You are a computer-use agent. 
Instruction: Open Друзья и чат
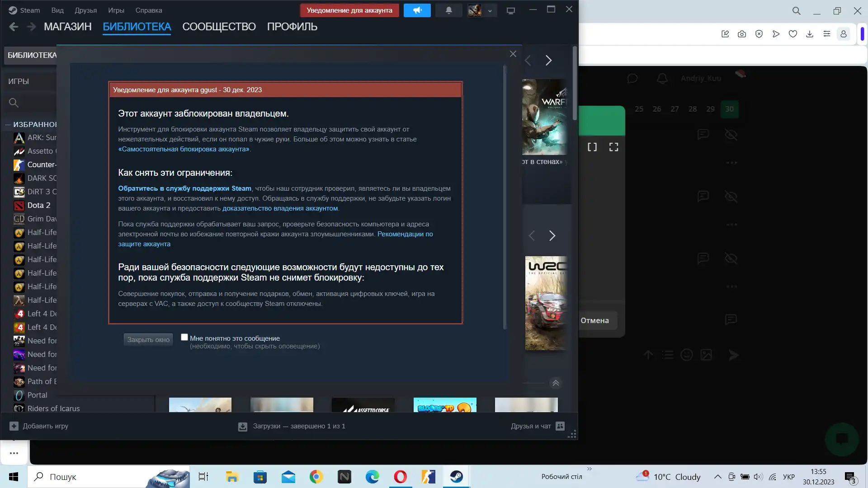(537, 426)
